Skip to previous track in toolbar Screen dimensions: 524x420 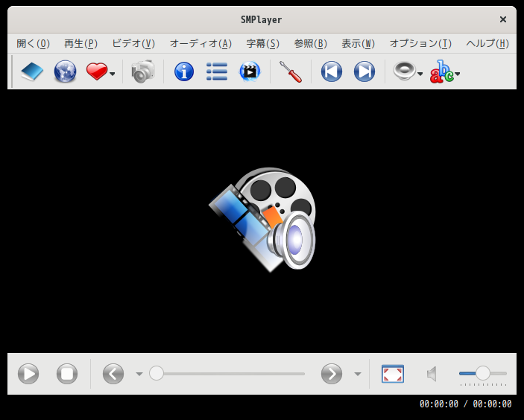point(332,71)
